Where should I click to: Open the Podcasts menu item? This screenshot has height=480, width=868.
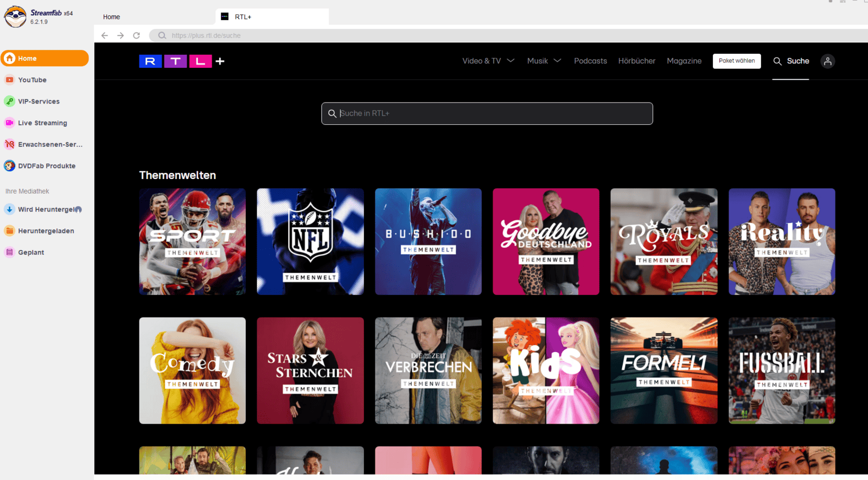[590, 61]
